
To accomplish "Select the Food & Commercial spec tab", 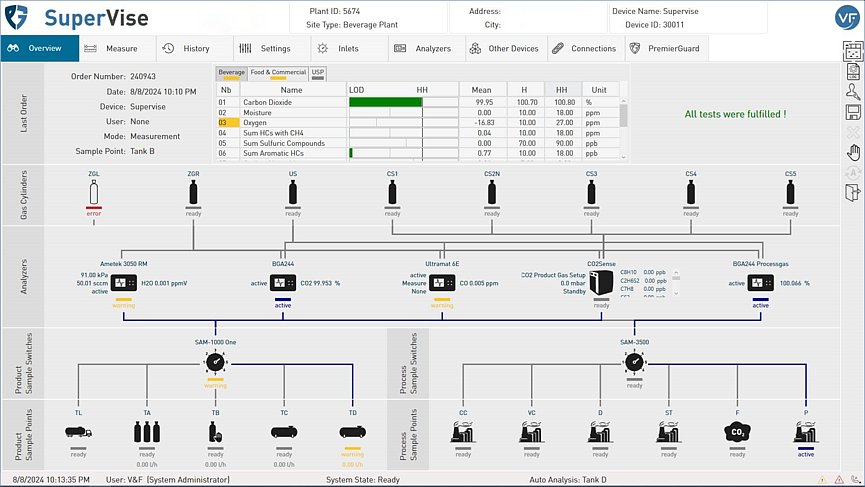I will click(278, 73).
